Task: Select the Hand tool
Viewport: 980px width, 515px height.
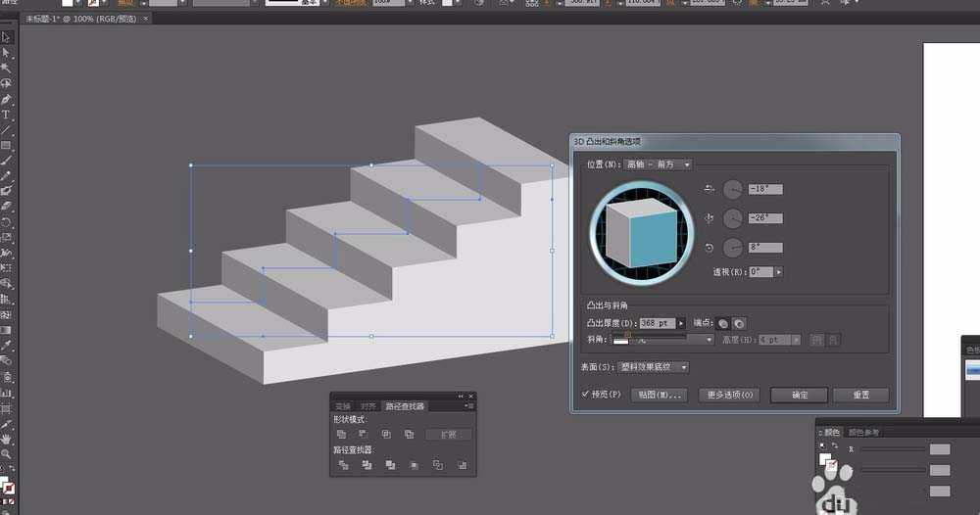Action: (6, 440)
